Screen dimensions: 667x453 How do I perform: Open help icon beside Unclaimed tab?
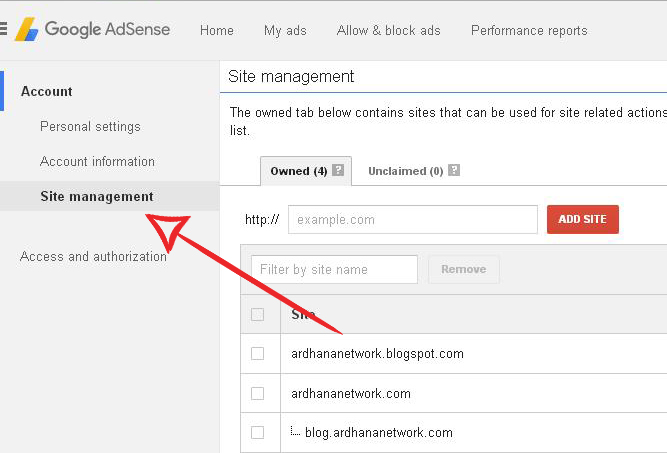(454, 170)
